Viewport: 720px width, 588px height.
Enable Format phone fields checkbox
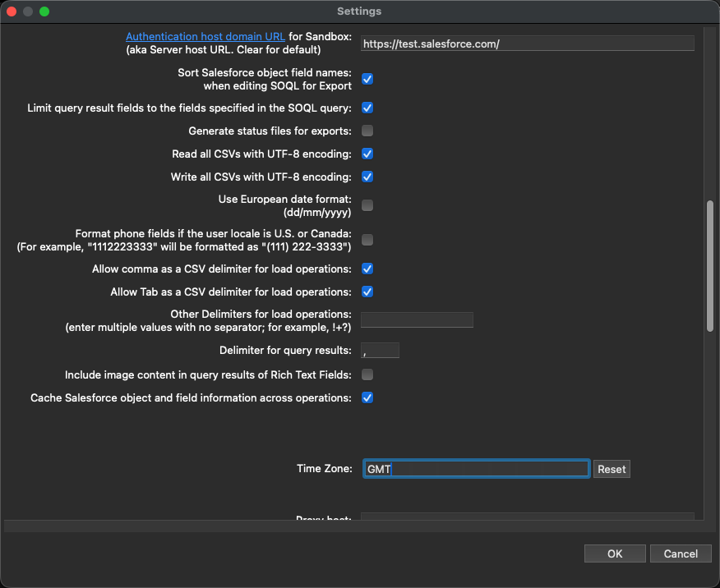point(367,240)
